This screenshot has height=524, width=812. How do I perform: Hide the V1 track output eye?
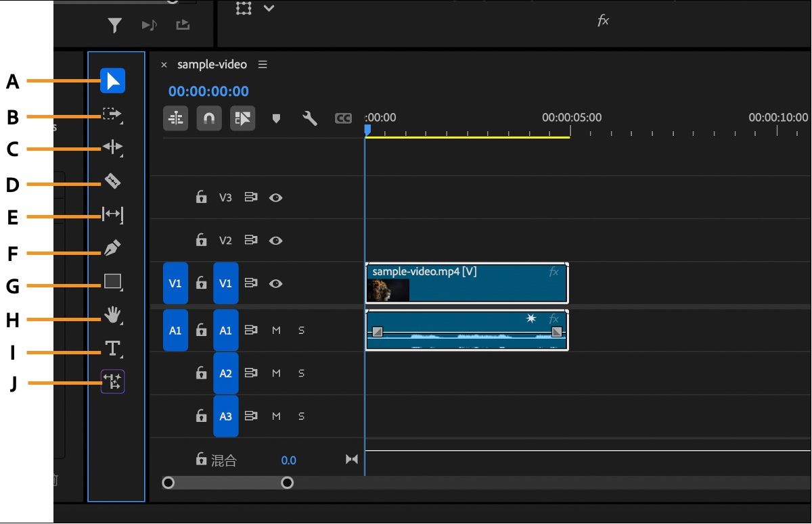pos(275,283)
